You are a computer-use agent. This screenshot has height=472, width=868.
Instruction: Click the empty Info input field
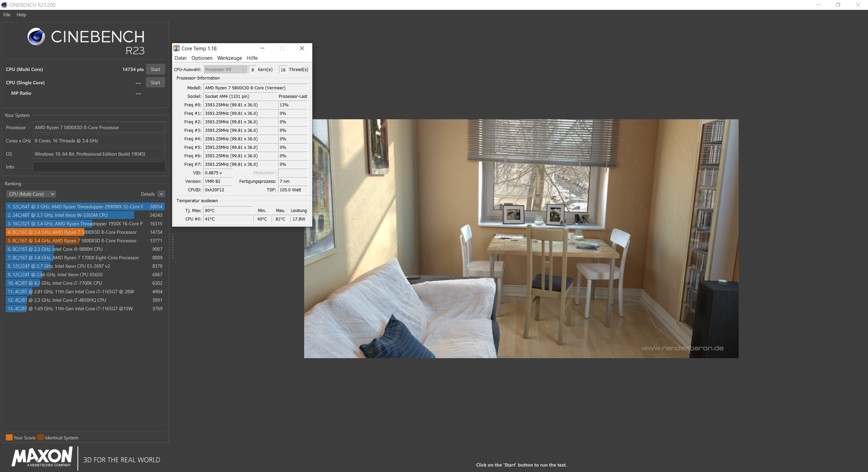[x=99, y=167]
